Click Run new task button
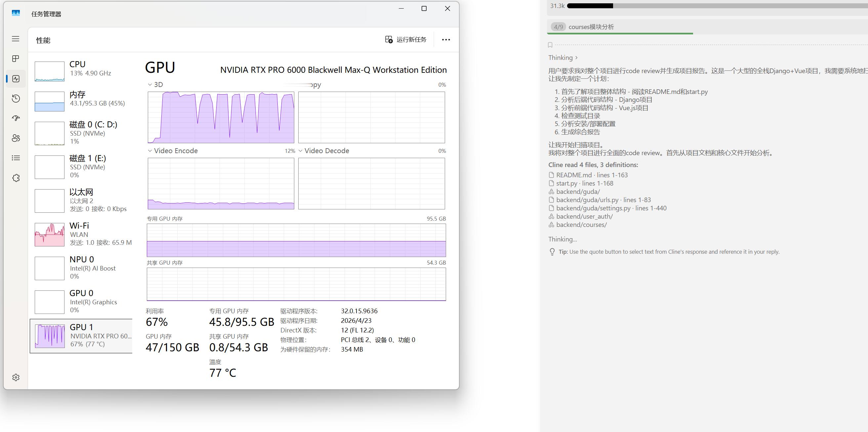 tap(406, 40)
